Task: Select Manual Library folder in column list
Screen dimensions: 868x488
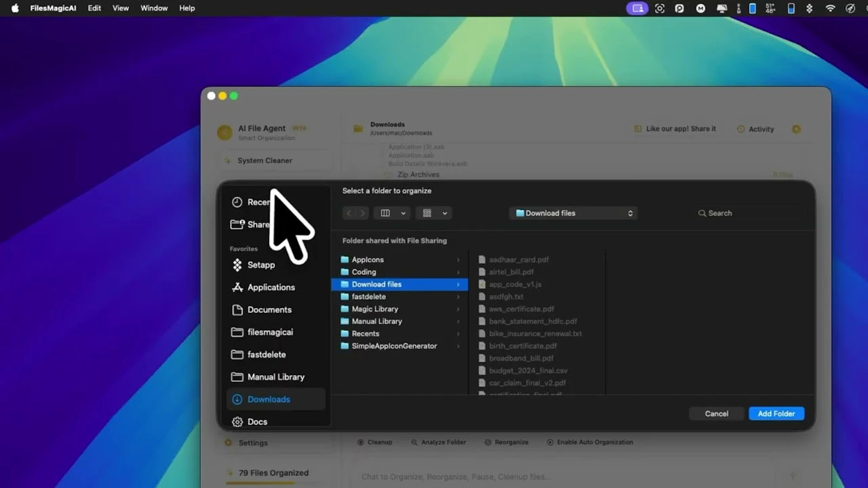Action: click(x=400, y=321)
